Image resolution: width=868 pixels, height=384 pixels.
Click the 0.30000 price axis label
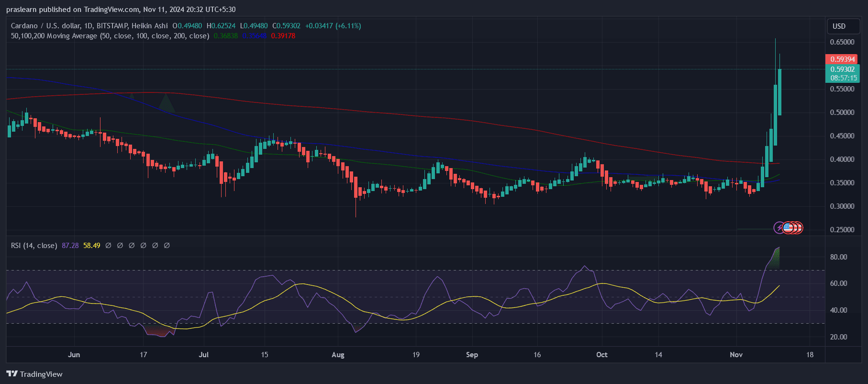pos(842,206)
